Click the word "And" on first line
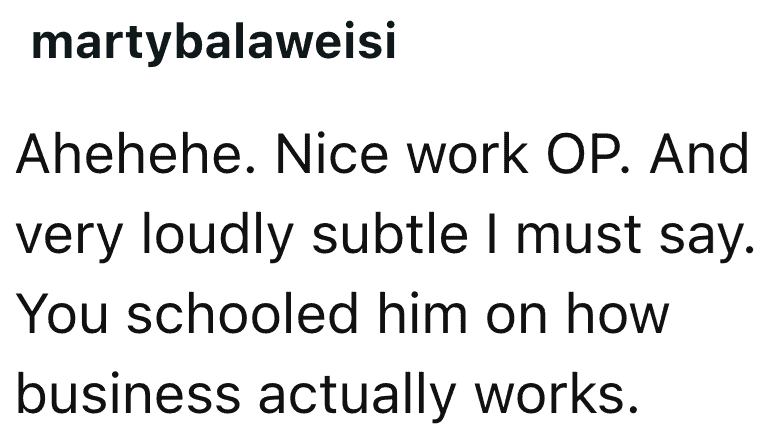The height and width of the screenshot is (448, 778). [699, 154]
